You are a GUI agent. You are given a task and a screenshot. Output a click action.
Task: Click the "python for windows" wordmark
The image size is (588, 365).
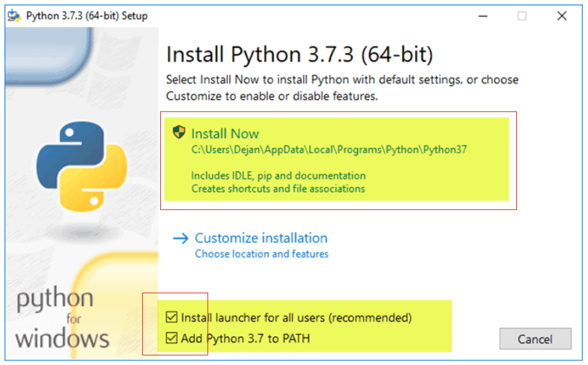point(62,318)
